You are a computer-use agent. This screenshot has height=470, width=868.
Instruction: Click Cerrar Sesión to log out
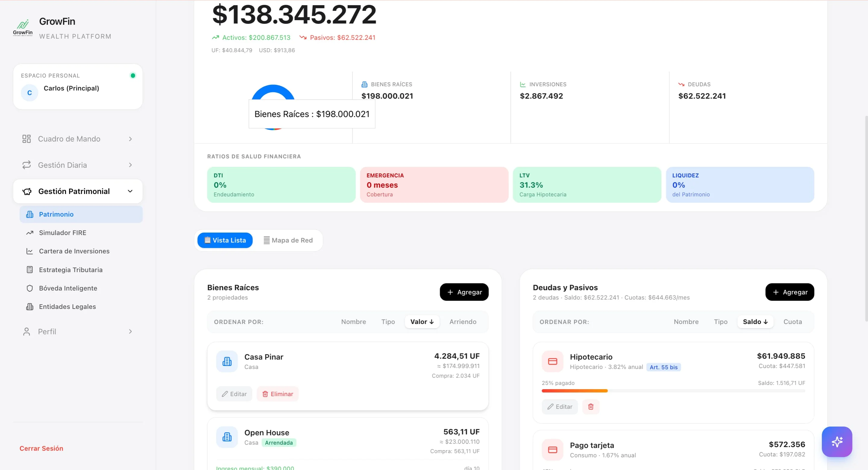point(42,448)
